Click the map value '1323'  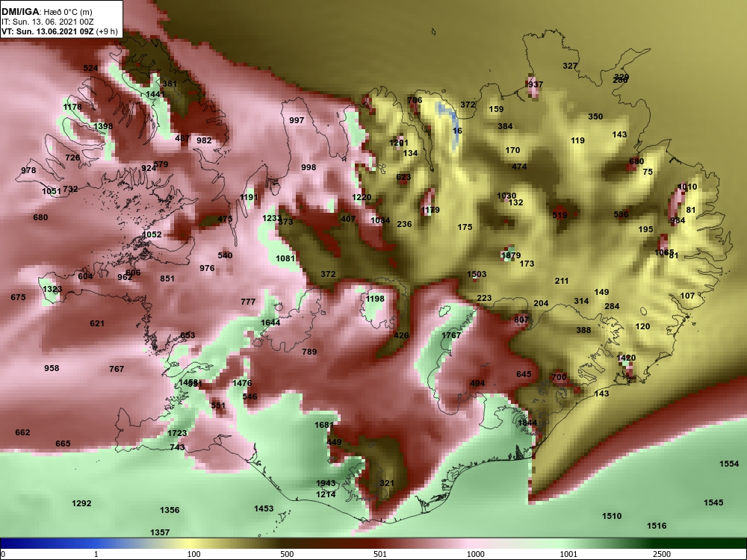tap(52, 289)
